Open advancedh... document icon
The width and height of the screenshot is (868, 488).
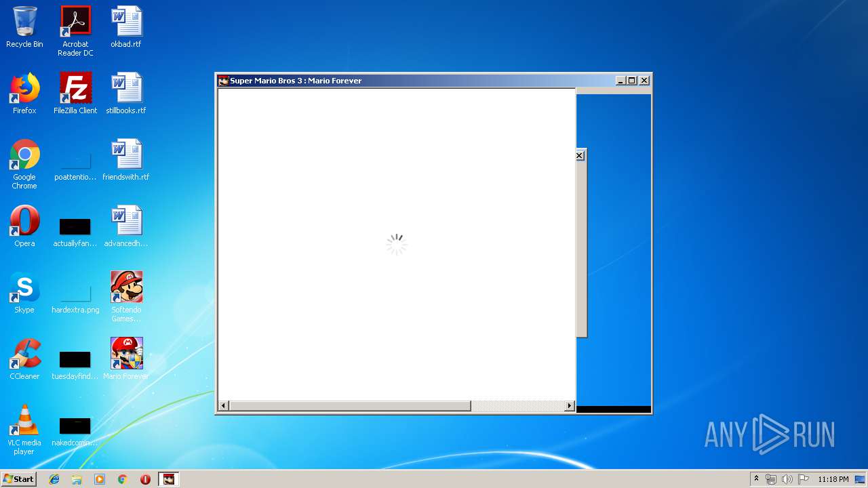click(126, 226)
